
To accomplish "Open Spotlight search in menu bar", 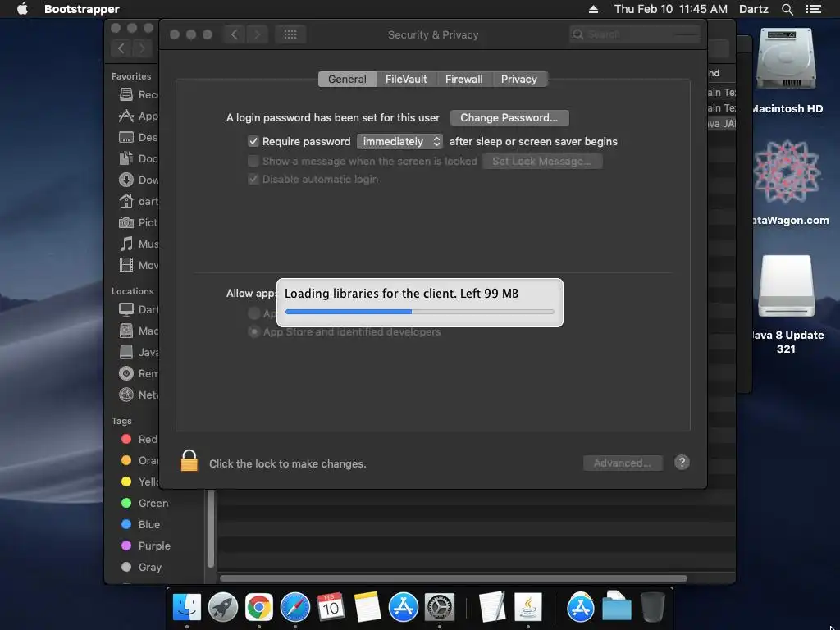I will point(787,9).
